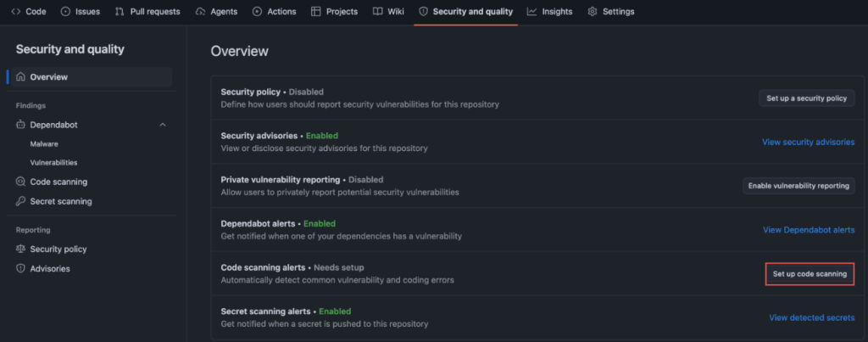Click the Security policy scales icon
The height and width of the screenshot is (342, 868).
click(x=21, y=249)
